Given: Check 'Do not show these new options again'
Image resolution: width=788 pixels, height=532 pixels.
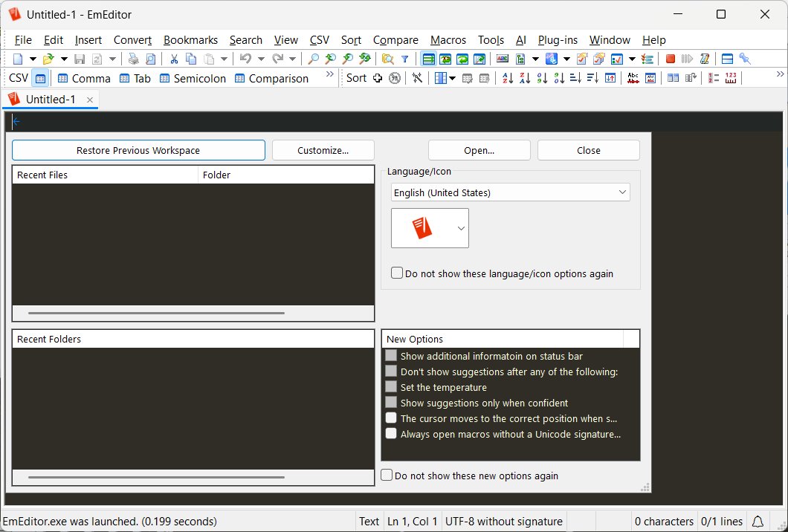Looking at the screenshot, I should coord(387,476).
